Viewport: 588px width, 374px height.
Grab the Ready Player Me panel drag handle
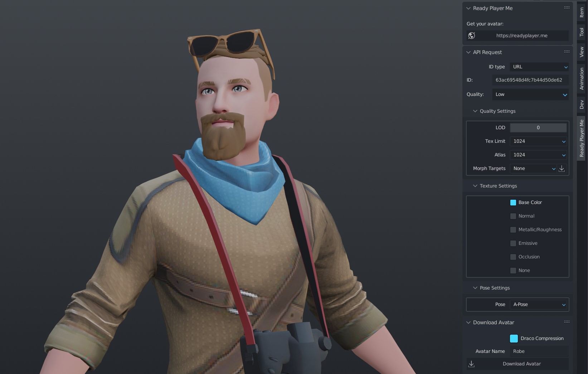(567, 8)
